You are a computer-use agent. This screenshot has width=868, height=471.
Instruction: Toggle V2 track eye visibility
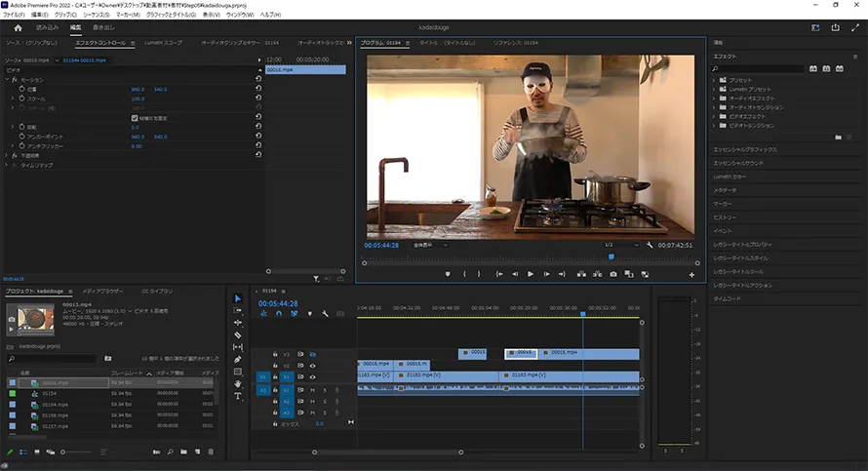tap(312, 365)
